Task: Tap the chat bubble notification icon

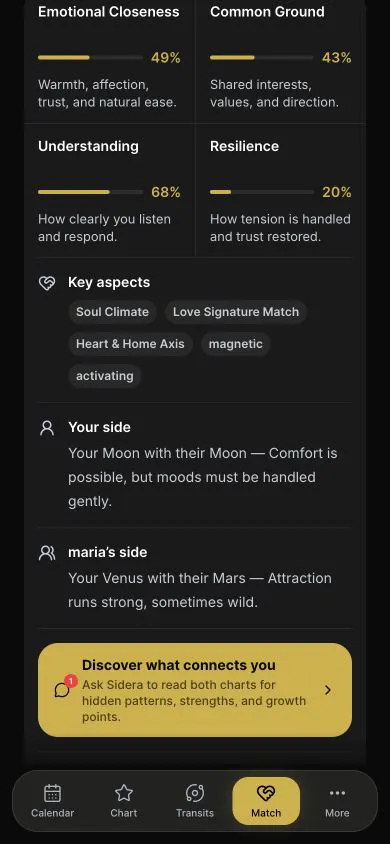Action: click(63, 689)
